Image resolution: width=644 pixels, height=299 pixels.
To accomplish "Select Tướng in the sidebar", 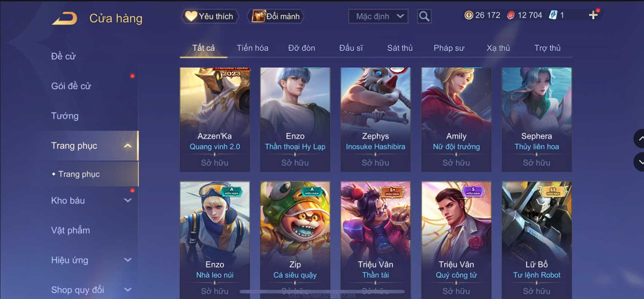I will (65, 116).
